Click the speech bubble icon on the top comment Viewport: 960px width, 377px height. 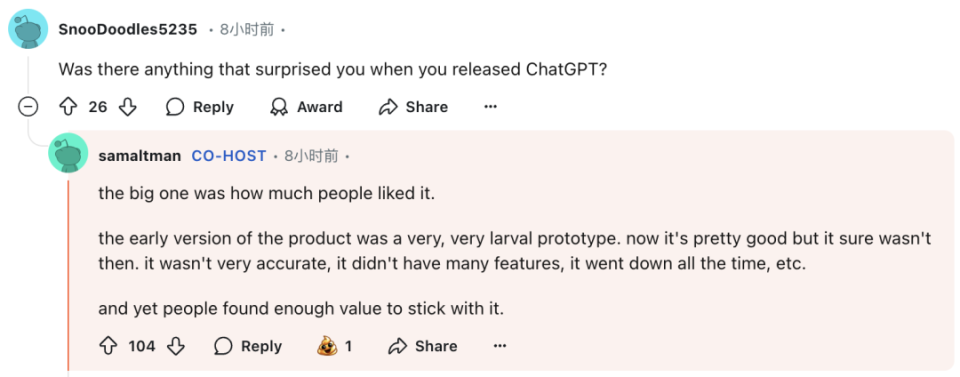(x=175, y=107)
